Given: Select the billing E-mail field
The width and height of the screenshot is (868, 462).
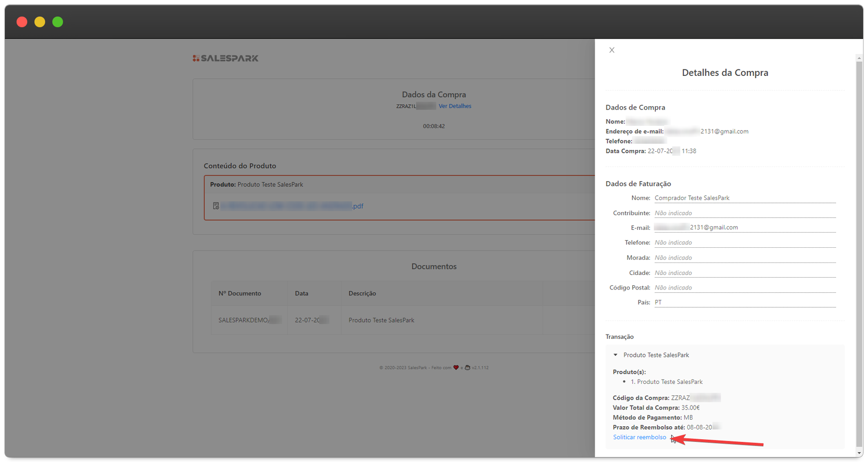Looking at the screenshot, I should click(744, 228).
